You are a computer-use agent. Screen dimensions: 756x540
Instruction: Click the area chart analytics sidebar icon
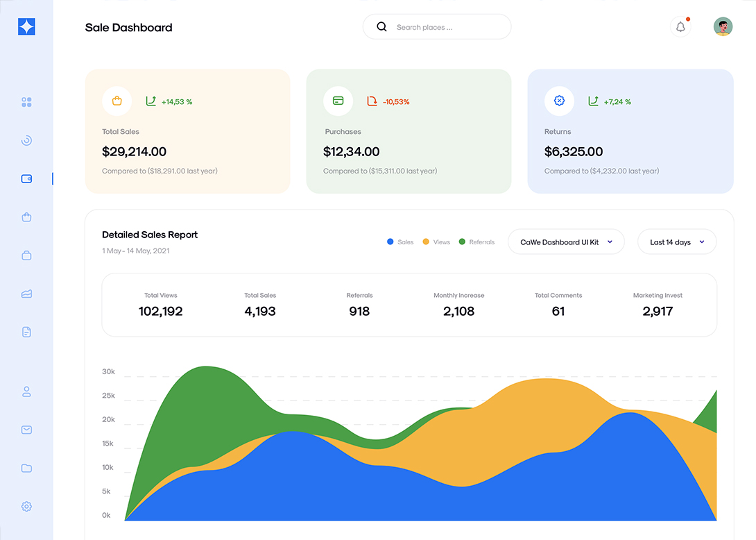point(26,294)
